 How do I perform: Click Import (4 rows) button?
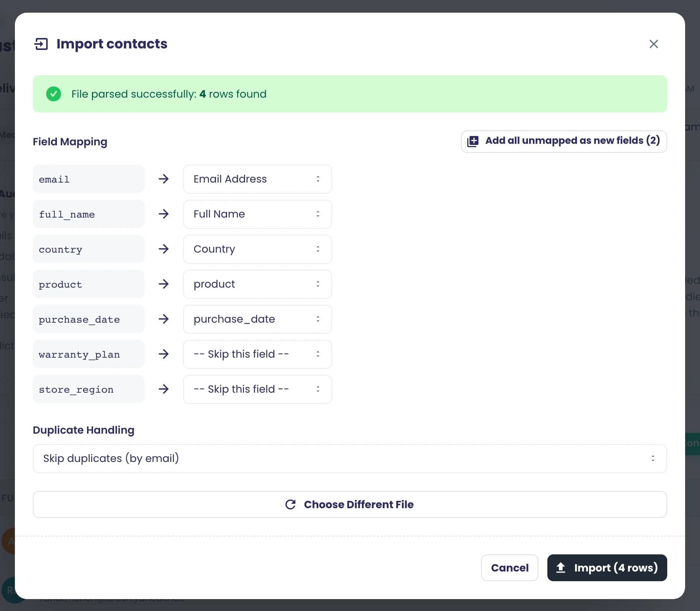[x=607, y=568]
